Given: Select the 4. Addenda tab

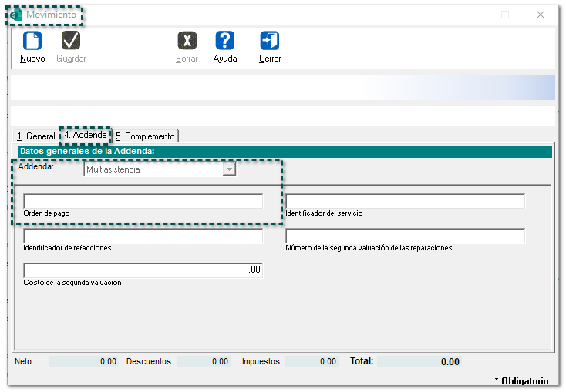Looking at the screenshot, I should (x=86, y=136).
